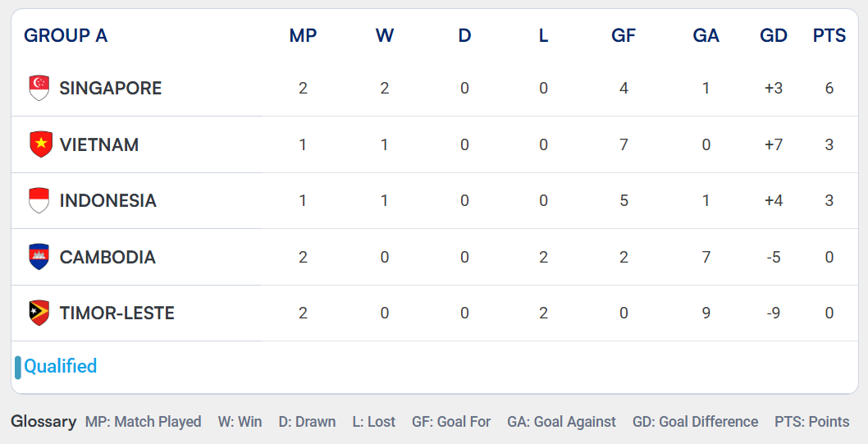The image size is (868, 444).
Task: Select the CAMBODIA team name
Action: [107, 257]
